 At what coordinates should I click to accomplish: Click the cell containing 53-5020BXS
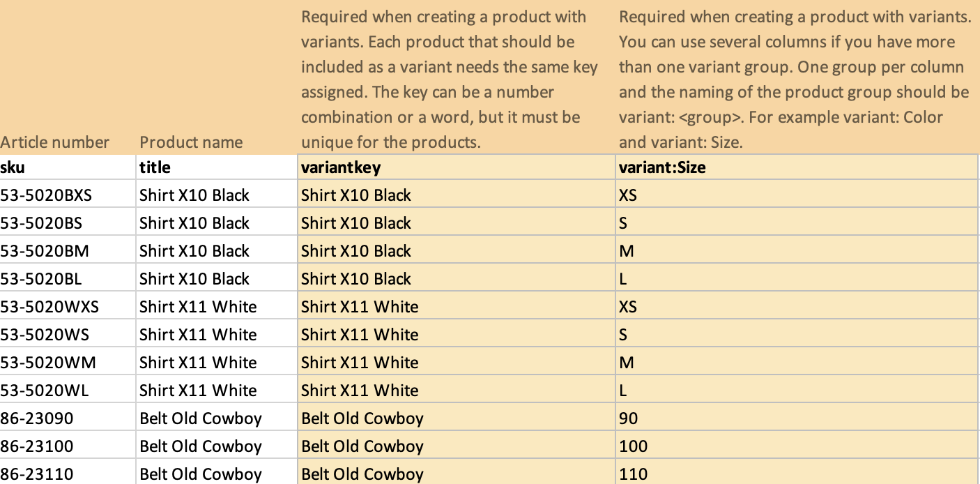[68, 195]
